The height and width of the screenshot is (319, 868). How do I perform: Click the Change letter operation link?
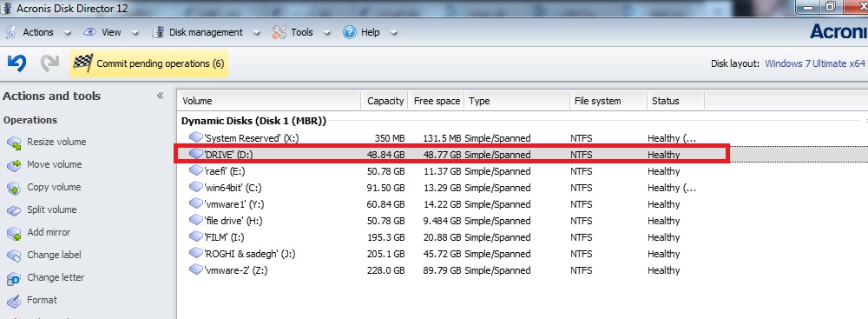coord(56,277)
